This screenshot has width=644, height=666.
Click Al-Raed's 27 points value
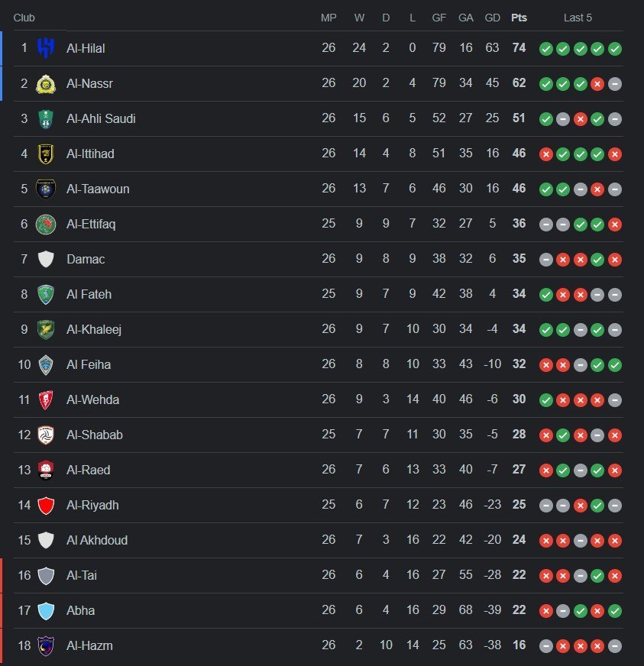pos(519,470)
